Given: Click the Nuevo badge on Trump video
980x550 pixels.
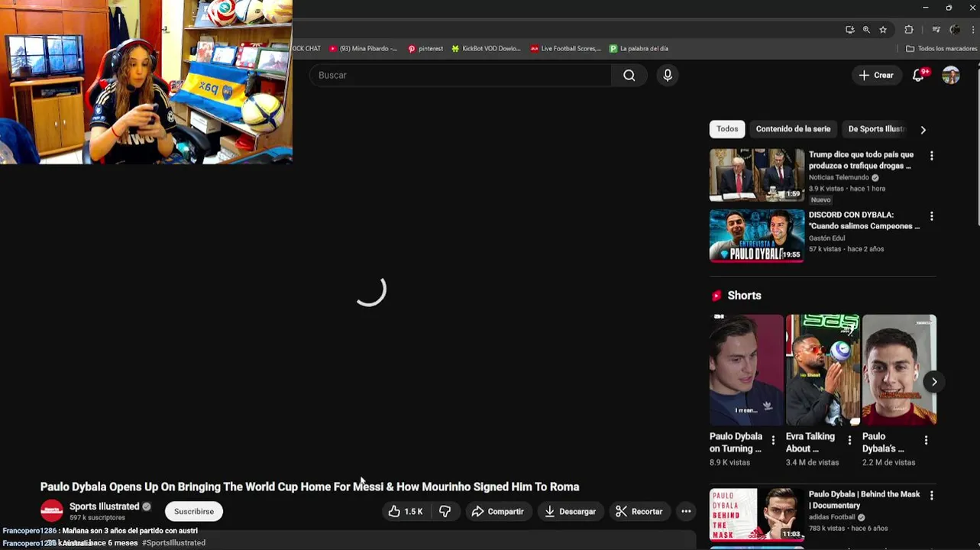Looking at the screenshot, I should [820, 199].
